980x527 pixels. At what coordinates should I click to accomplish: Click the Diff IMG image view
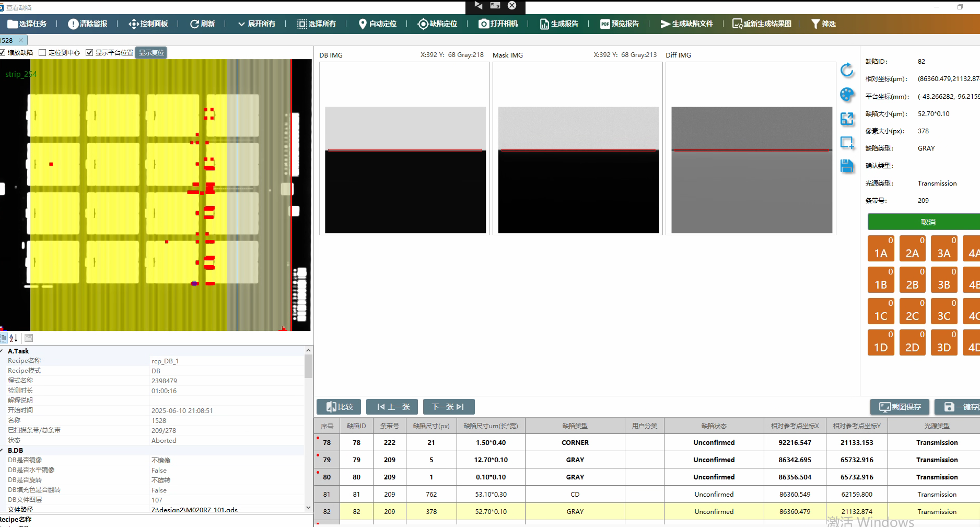tap(751, 148)
